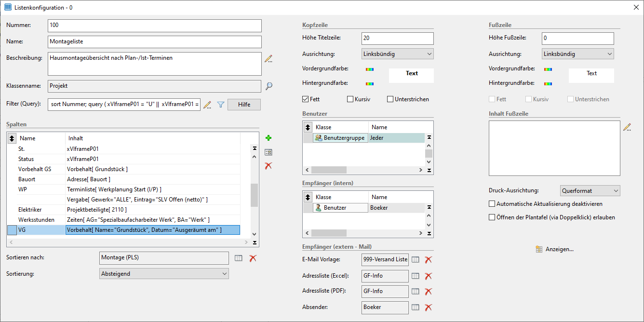Delete selected column with red X
The width and height of the screenshot is (644, 322).
[x=268, y=166]
